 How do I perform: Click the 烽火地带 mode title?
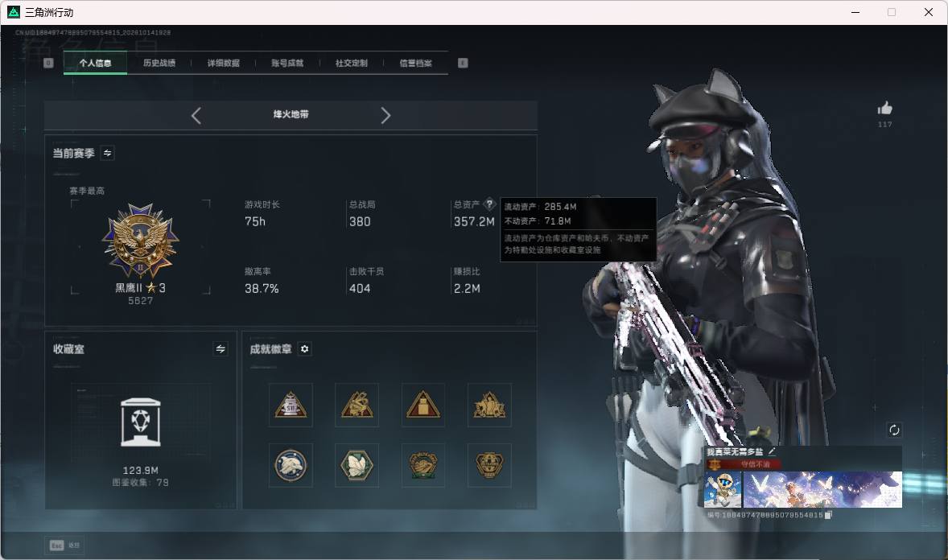point(291,114)
